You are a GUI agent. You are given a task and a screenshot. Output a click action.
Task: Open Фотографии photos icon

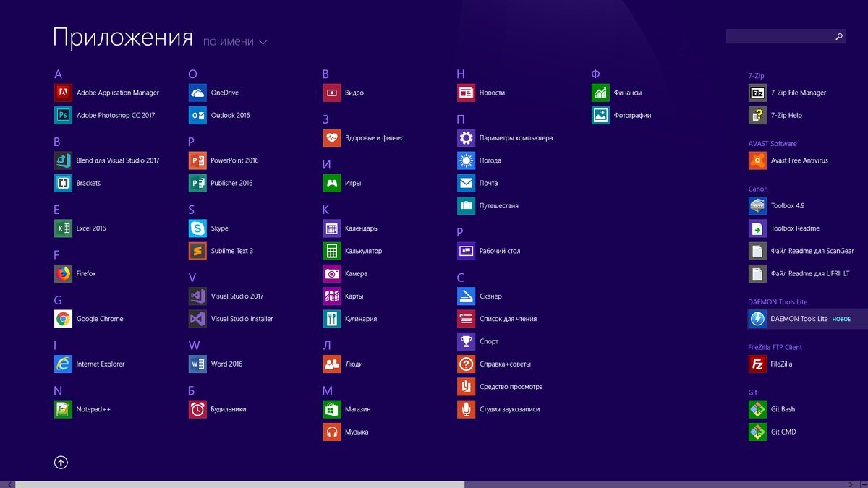pos(601,115)
